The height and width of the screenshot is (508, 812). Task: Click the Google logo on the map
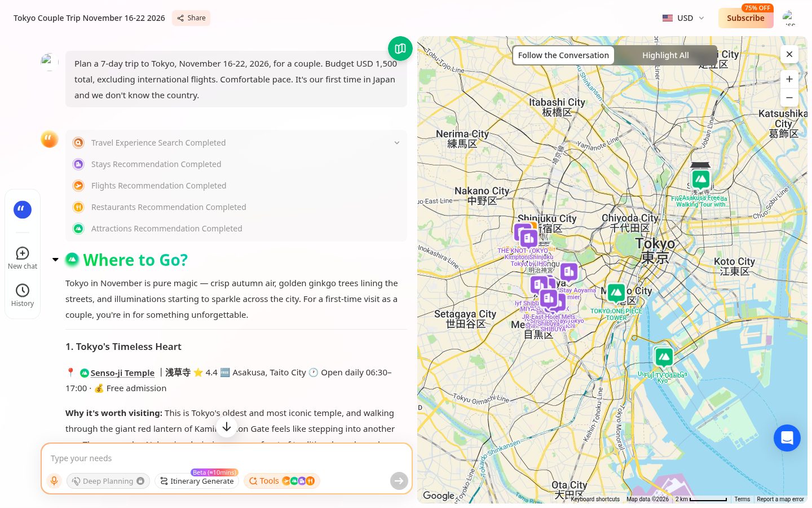coord(438,496)
